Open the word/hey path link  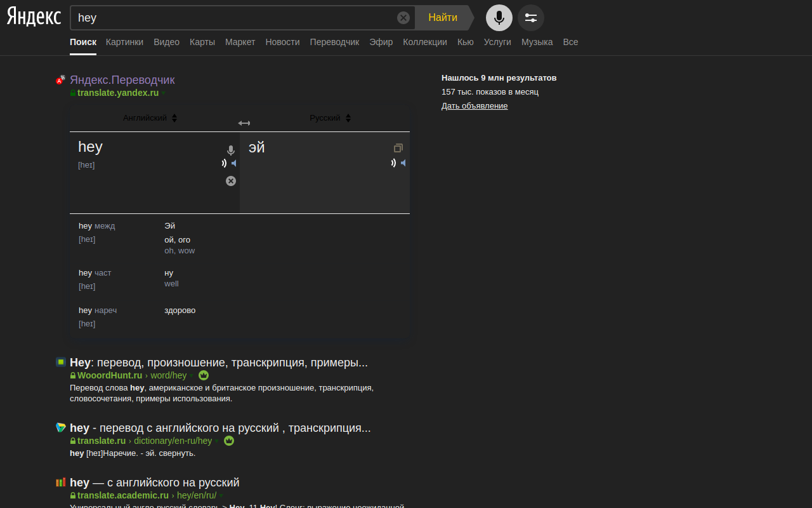click(168, 375)
